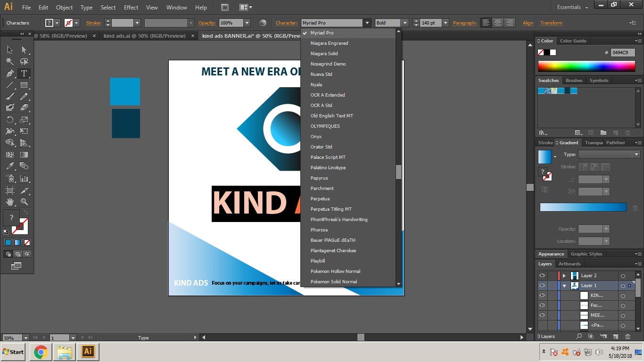Viewport: 644px width, 362px height.
Task: Open Google Chrome from the taskbar
Action: (41, 352)
